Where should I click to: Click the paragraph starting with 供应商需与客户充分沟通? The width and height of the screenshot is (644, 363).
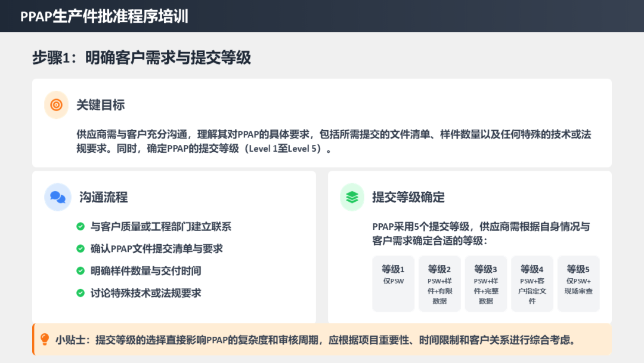point(334,141)
